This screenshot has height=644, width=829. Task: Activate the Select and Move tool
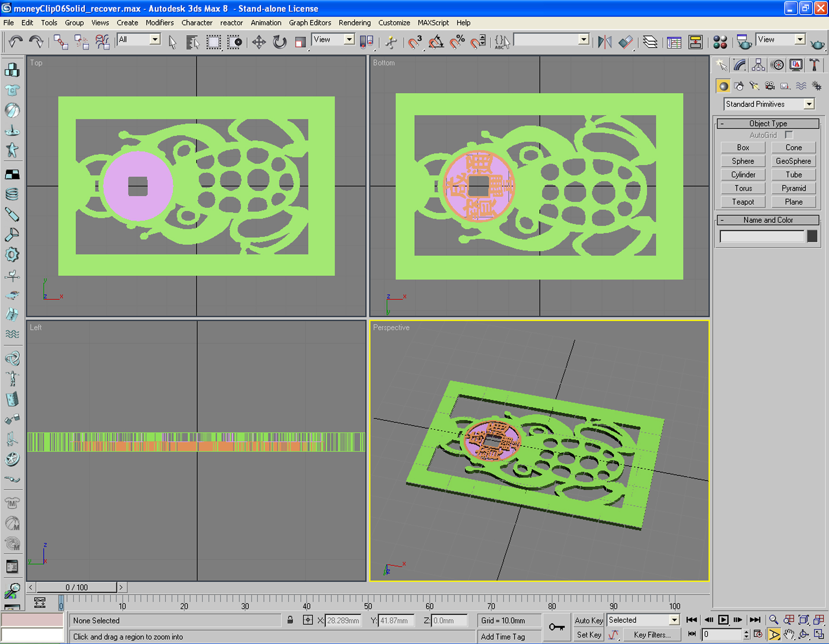(x=259, y=42)
